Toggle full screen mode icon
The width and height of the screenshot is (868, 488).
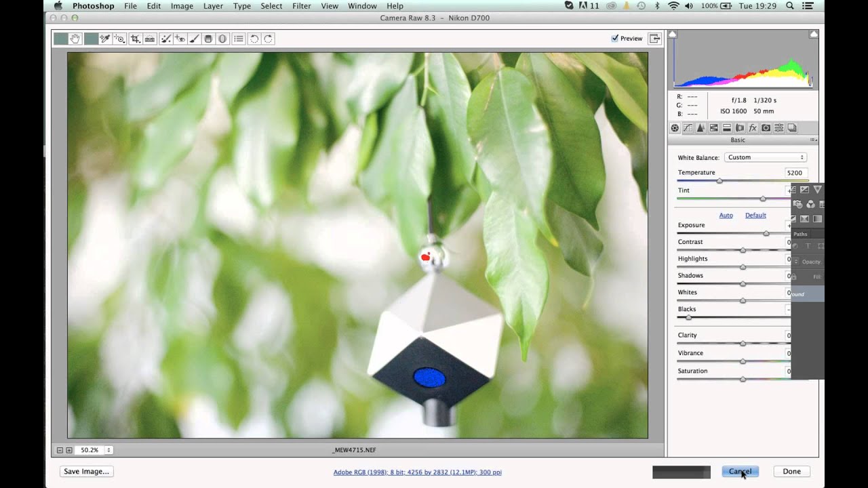tap(655, 39)
